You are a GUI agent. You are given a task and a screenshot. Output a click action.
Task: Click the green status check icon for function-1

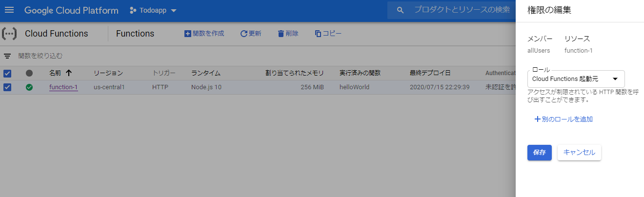29,87
